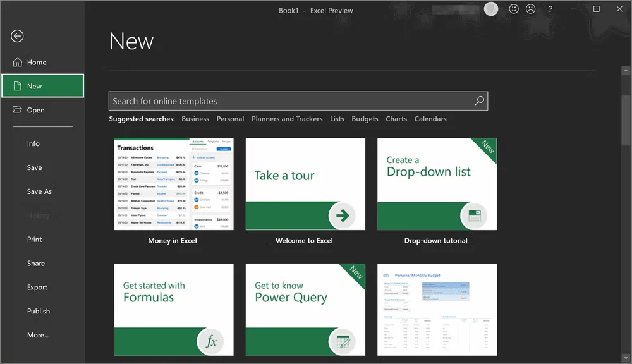
Task: Click the frowning face feedback icon
Action: [531, 9]
